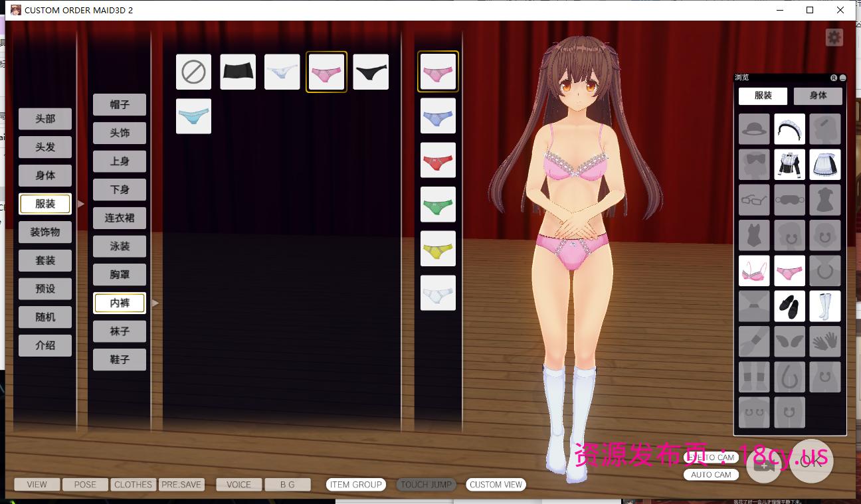Select 帽子 subcategory
Screen dimensions: 861x504
tap(120, 105)
